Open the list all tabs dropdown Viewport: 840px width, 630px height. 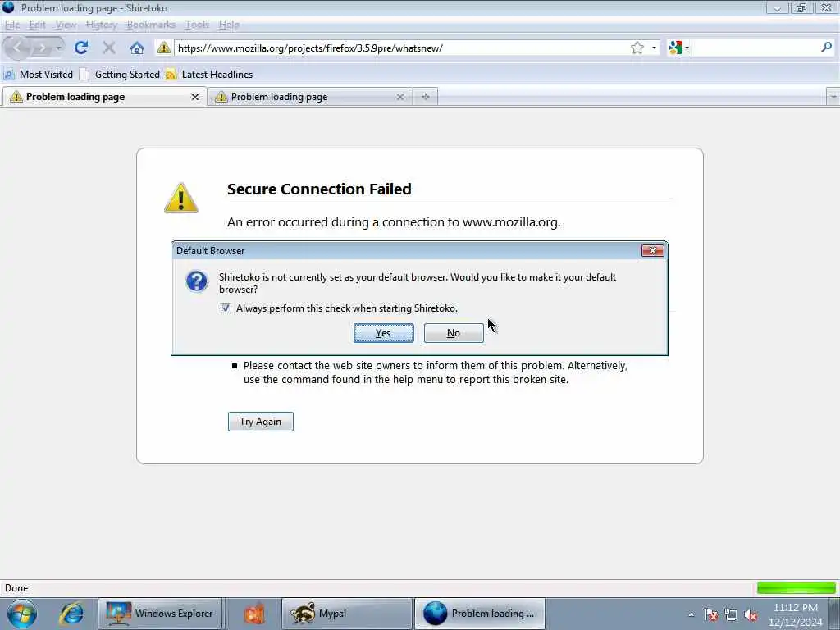pyautogui.click(x=833, y=97)
